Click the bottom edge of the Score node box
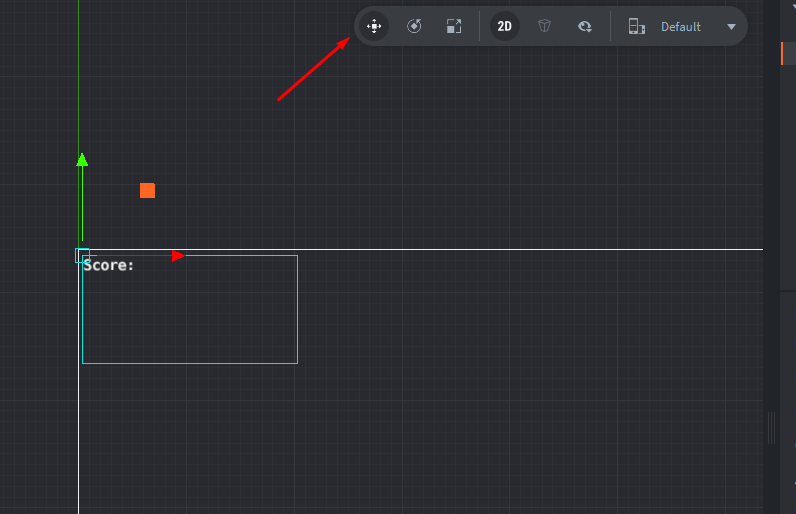 [190, 363]
